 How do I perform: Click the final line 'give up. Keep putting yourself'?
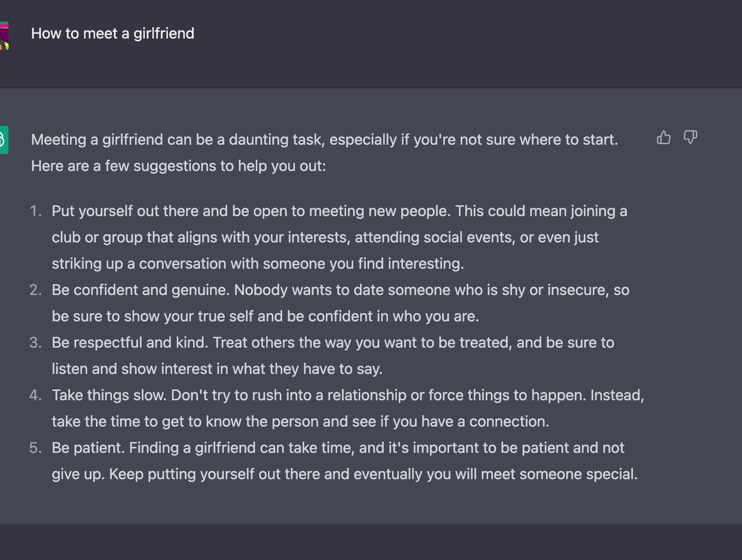(x=345, y=474)
